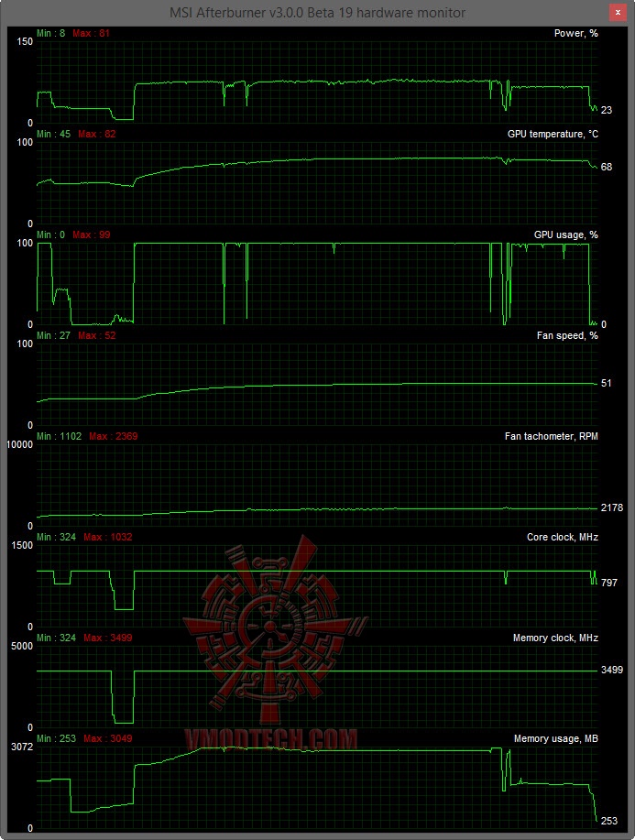
Task: Click the Memory usage 'Max : 3049' value
Action: [108, 738]
